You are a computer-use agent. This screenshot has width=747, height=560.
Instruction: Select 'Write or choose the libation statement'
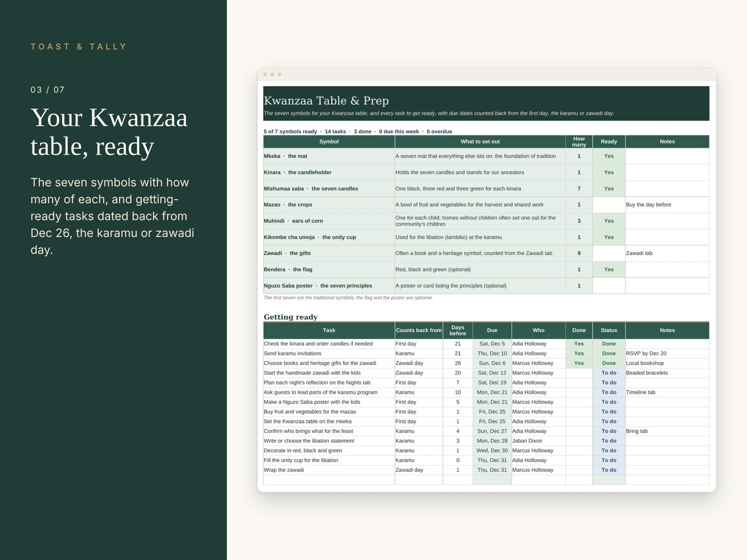(329, 441)
